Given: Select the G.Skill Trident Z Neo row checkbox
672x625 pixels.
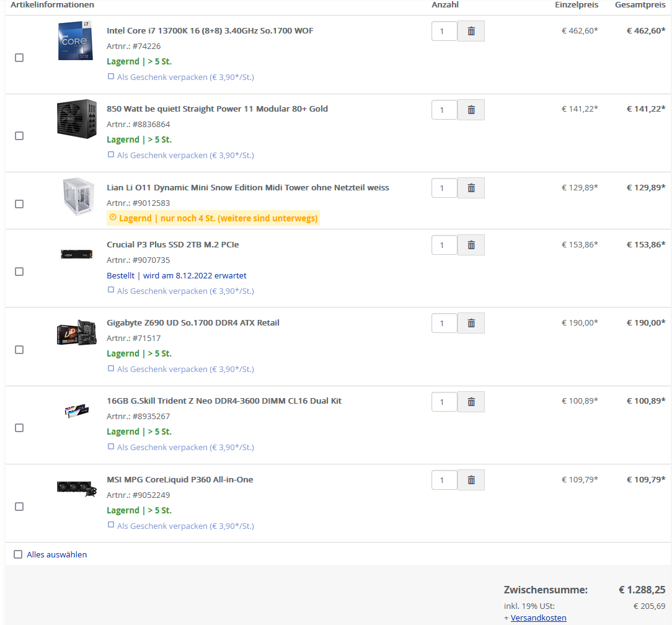Looking at the screenshot, I should [x=19, y=428].
